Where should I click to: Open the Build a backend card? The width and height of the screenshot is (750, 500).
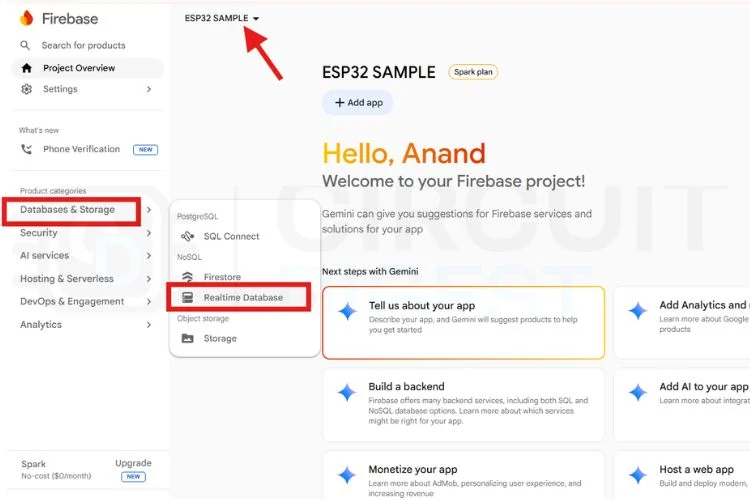click(463, 405)
